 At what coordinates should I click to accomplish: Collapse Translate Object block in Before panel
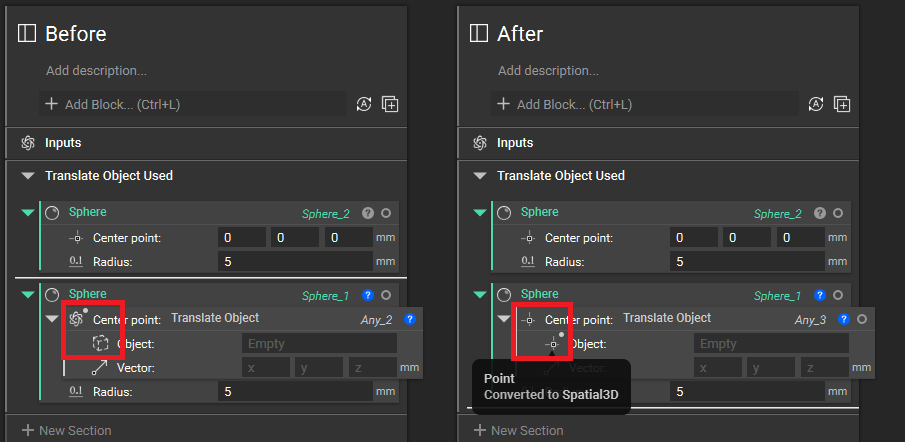click(x=52, y=319)
